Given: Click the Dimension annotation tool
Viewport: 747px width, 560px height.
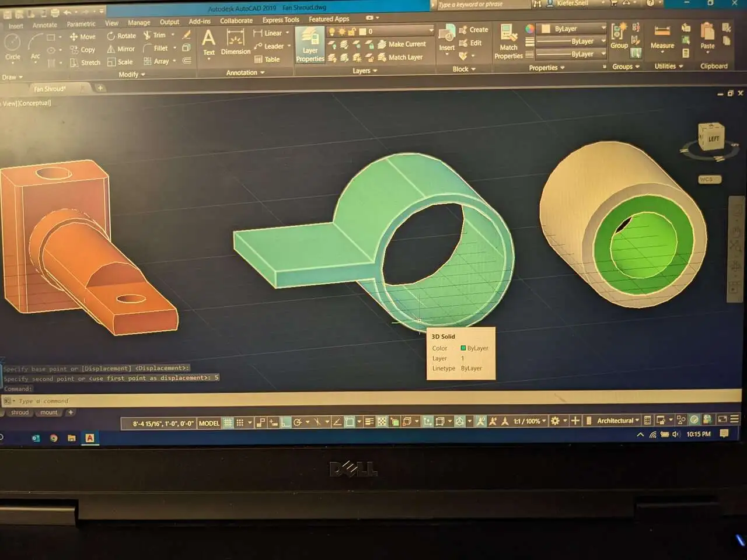Looking at the screenshot, I should [235, 43].
